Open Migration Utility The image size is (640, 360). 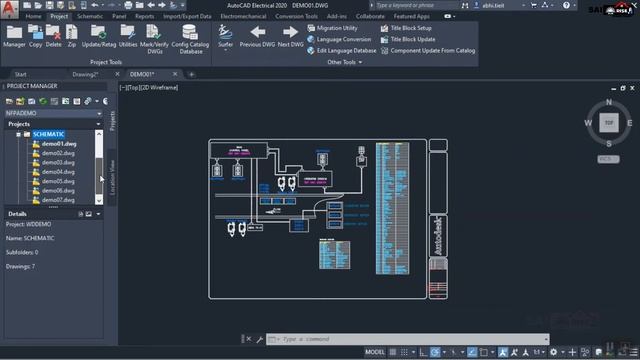pyautogui.click(x=332, y=28)
